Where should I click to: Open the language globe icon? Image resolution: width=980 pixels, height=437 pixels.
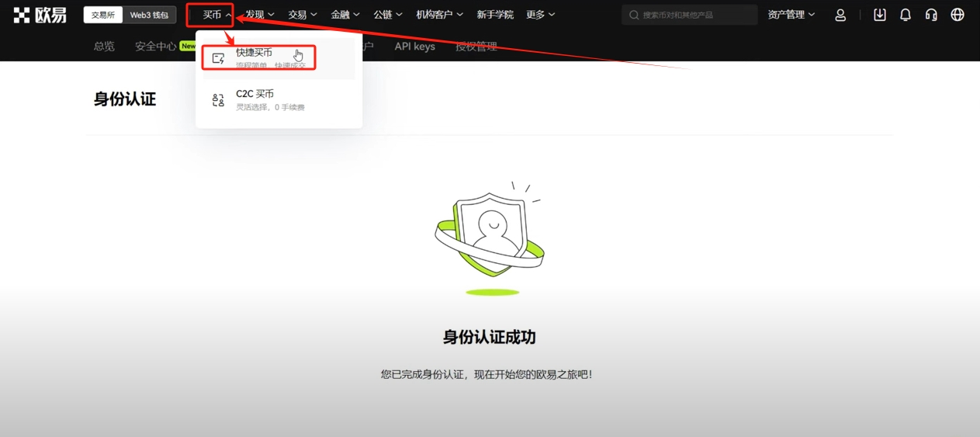coord(957,15)
